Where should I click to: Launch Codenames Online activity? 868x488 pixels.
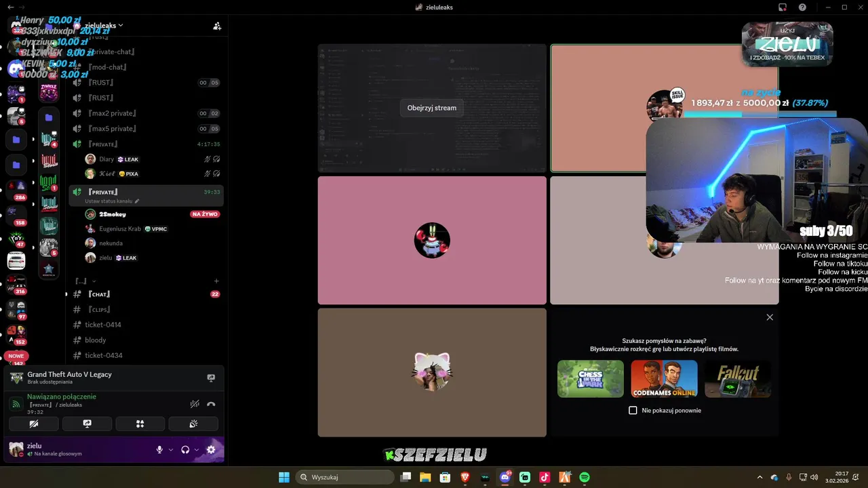click(664, 378)
